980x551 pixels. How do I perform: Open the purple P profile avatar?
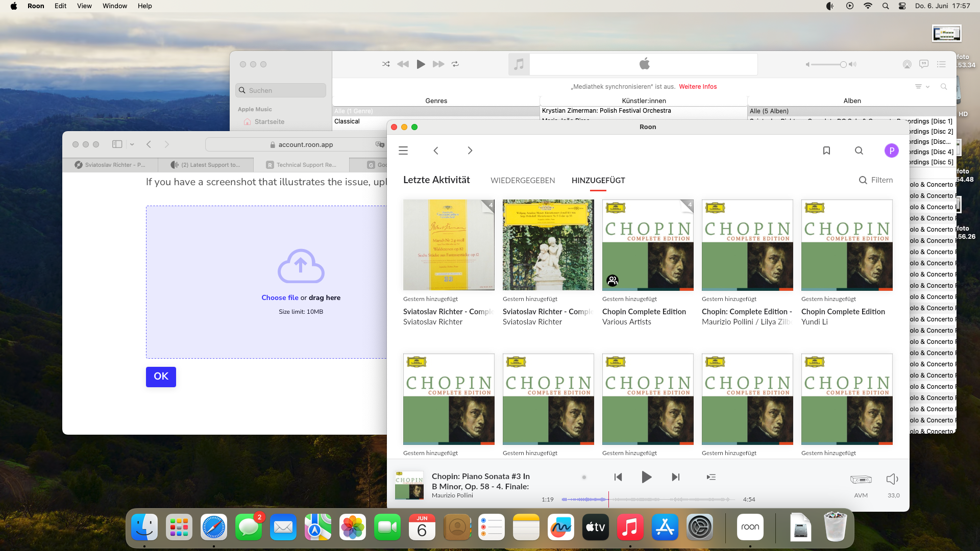click(892, 151)
